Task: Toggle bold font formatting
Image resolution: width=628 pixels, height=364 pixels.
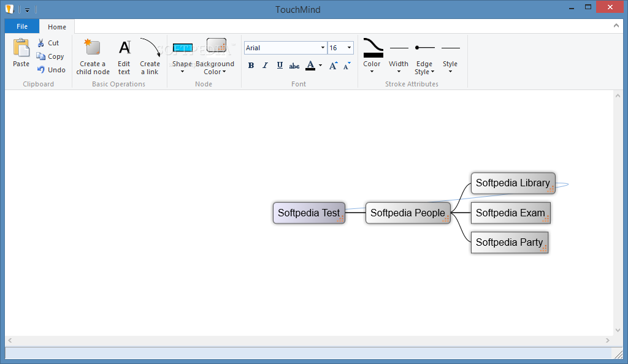Action: [251, 66]
